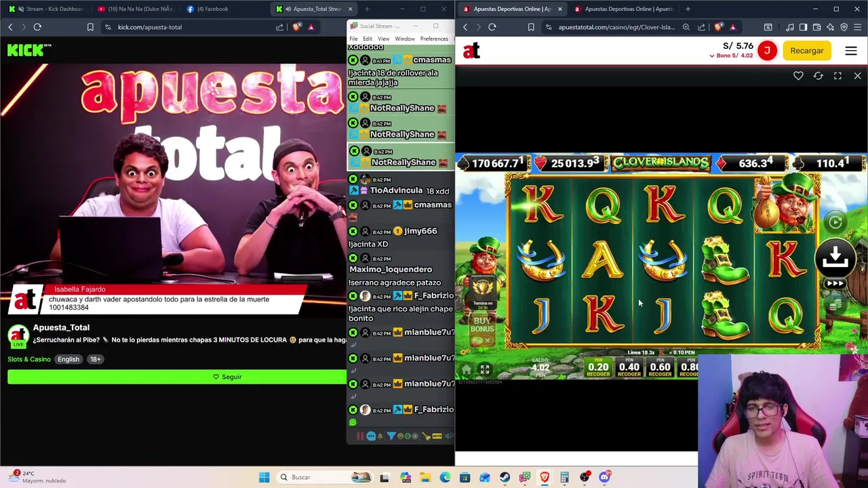Toggle slot in-game fullscreen arrows icon
The width and height of the screenshot is (868, 488).
pos(485,370)
